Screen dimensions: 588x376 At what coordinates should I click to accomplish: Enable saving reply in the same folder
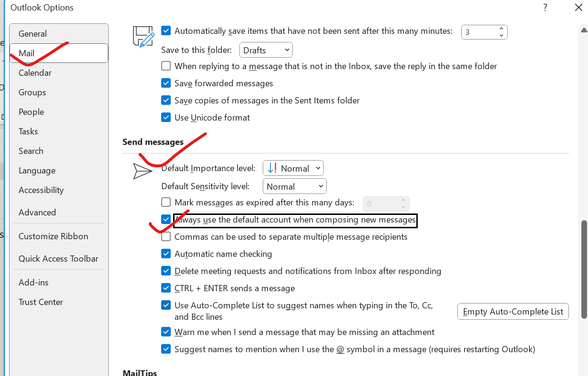pyautogui.click(x=166, y=66)
